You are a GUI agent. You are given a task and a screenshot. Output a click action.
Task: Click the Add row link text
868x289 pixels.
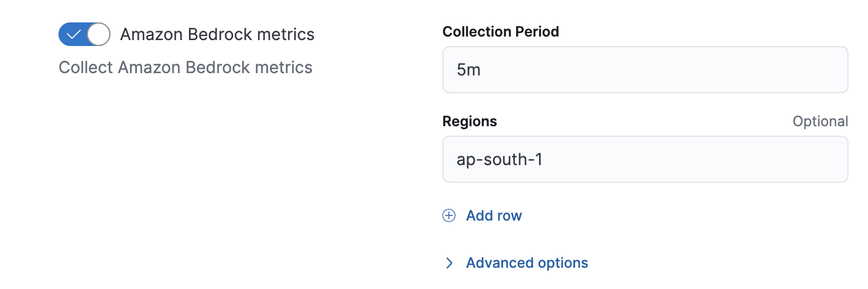pyautogui.click(x=494, y=215)
